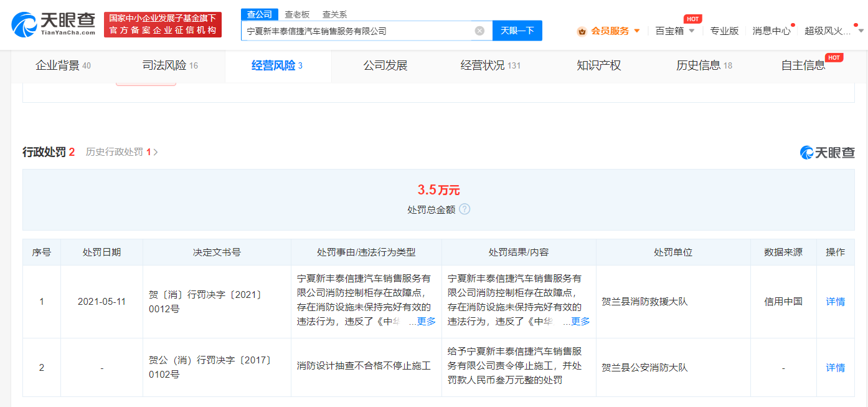Open the 经营状况 tab
The height and width of the screenshot is (407, 868).
pyautogui.click(x=491, y=65)
